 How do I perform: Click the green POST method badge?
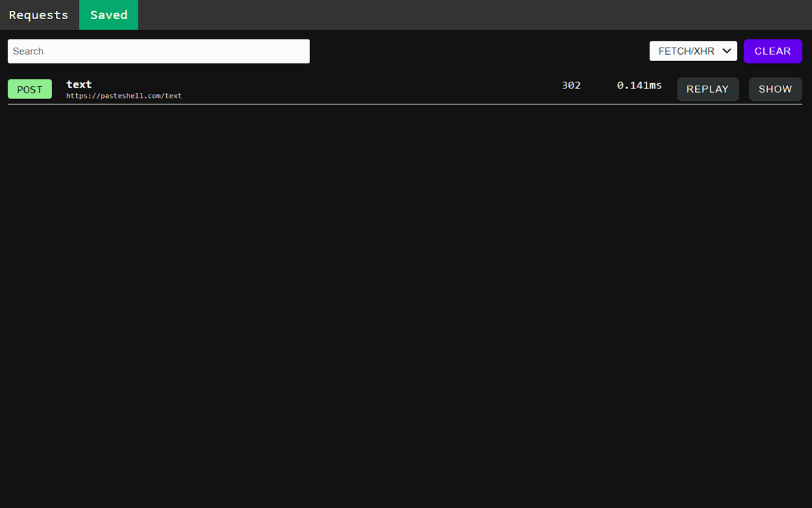pos(29,89)
